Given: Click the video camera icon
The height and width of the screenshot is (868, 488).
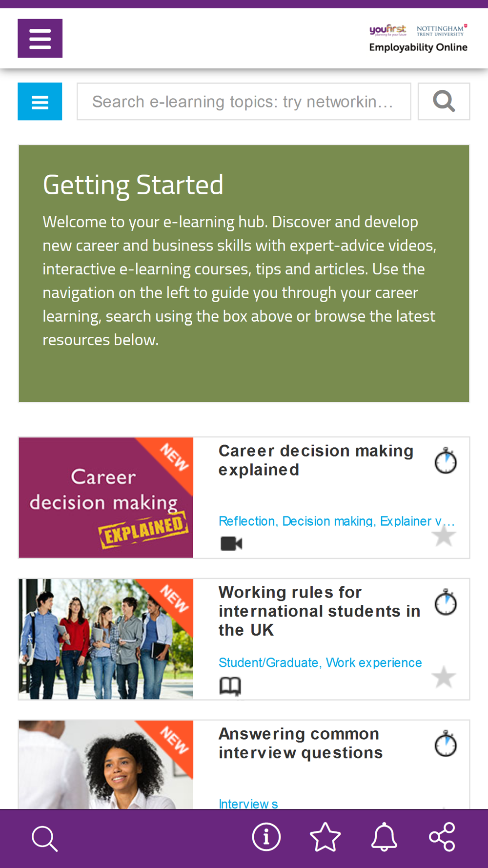Looking at the screenshot, I should point(231,543).
